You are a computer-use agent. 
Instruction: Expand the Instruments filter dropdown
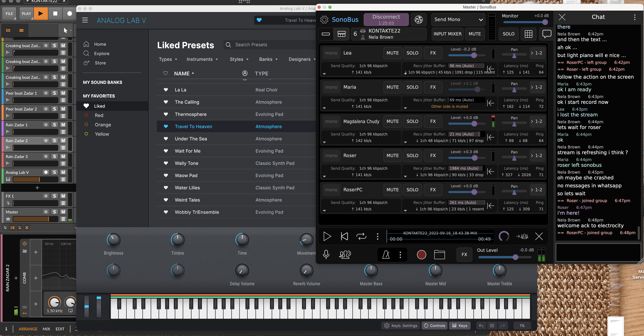(x=202, y=59)
